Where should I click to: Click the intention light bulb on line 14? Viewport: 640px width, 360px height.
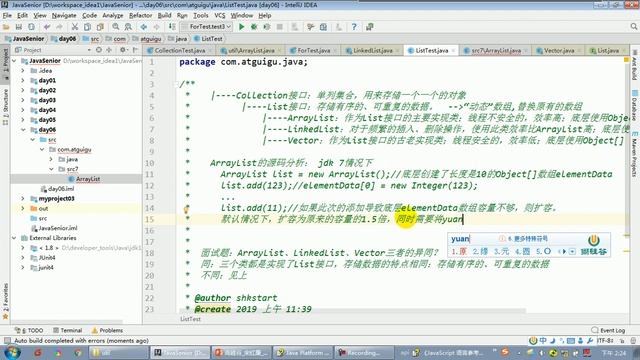pos(186,210)
